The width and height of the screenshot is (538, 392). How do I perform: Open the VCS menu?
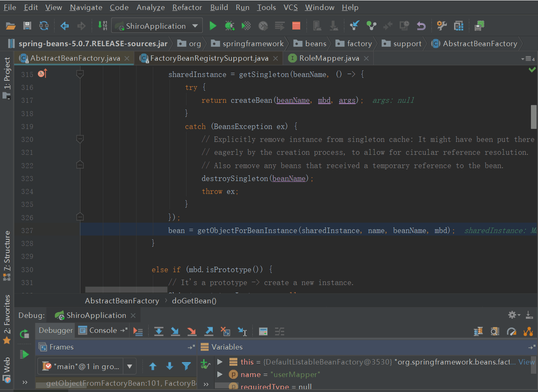tap(291, 7)
